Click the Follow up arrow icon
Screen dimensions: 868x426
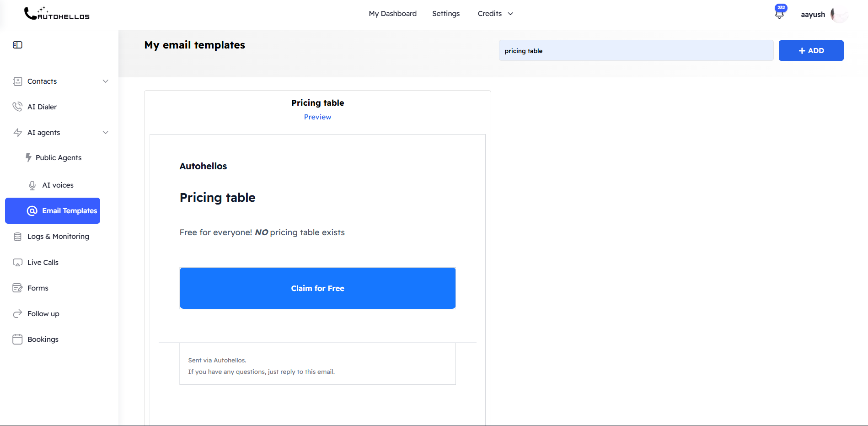[17, 314]
